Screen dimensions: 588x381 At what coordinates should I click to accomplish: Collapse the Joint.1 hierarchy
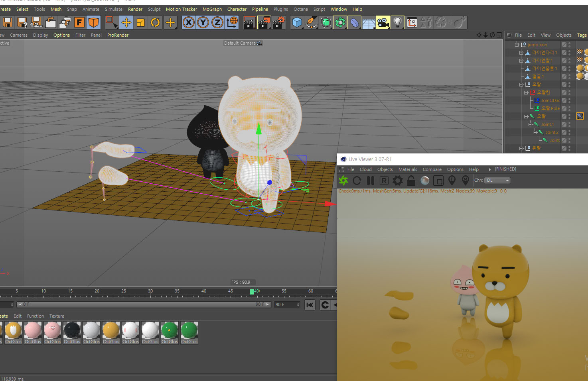point(531,124)
